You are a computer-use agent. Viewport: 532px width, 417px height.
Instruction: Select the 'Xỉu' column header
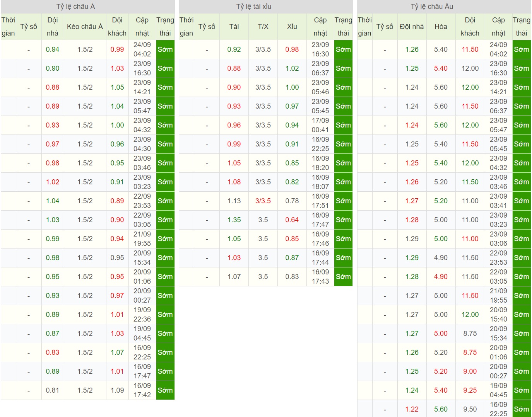(292, 27)
